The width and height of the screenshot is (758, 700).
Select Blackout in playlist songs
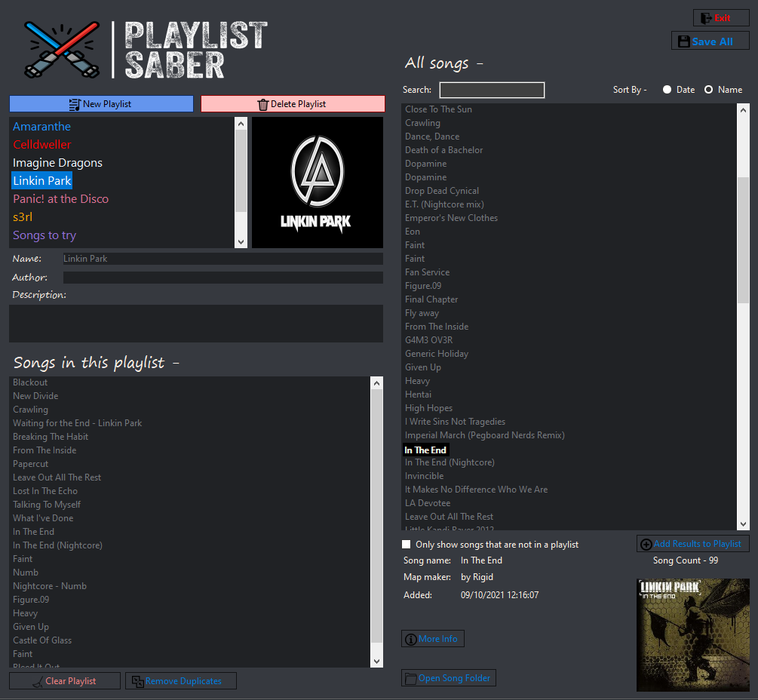30,382
